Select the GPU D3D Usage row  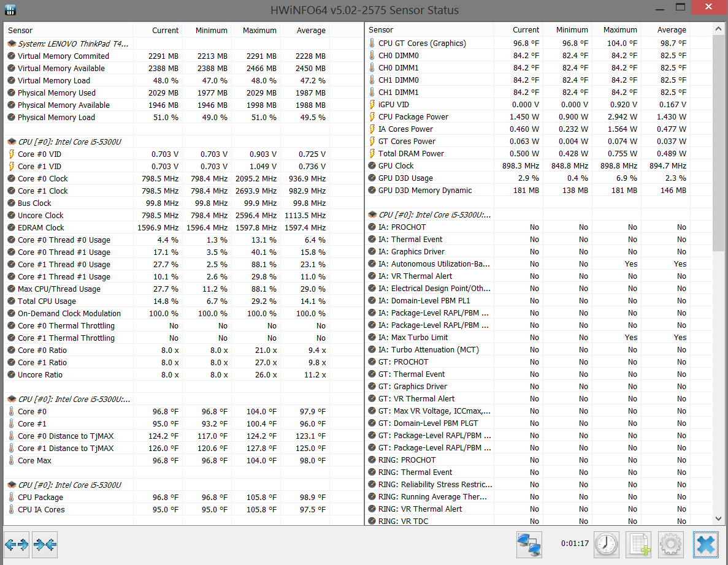click(527, 178)
